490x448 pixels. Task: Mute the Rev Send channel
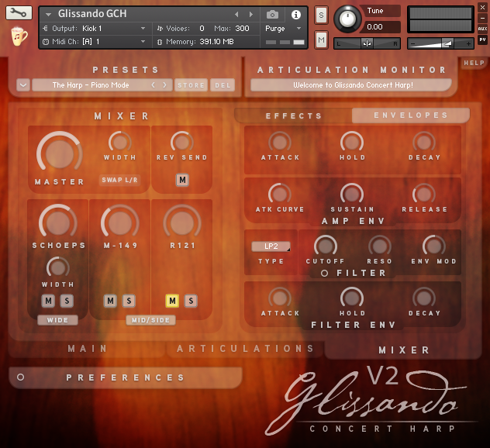point(182,180)
